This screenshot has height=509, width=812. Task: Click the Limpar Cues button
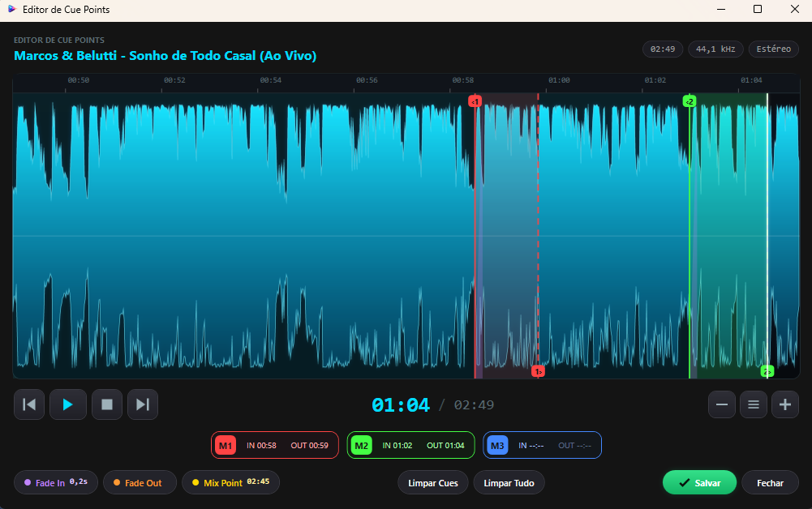click(433, 482)
